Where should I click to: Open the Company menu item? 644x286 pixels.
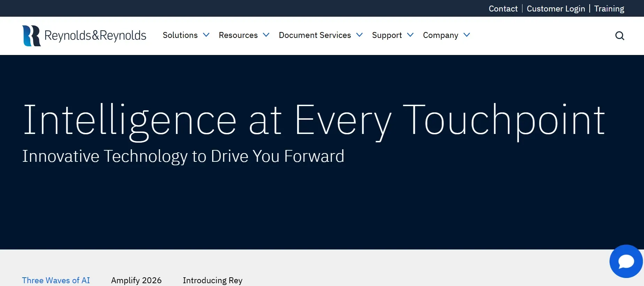click(x=441, y=35)
